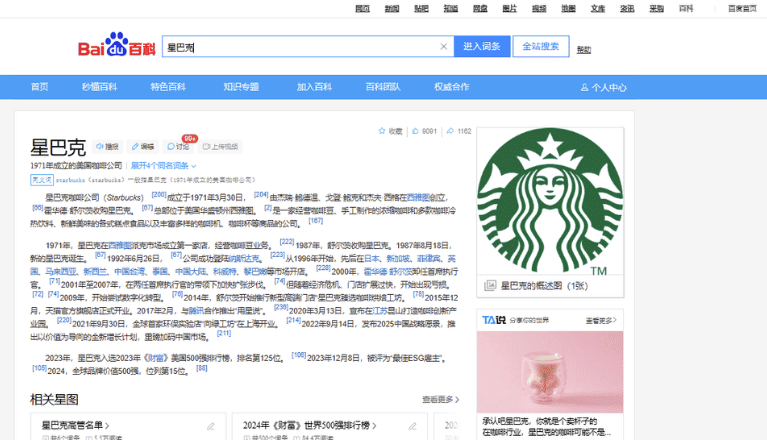Click the Baidu Baike logo
767x440 pixels.
[x=116, y=45]
